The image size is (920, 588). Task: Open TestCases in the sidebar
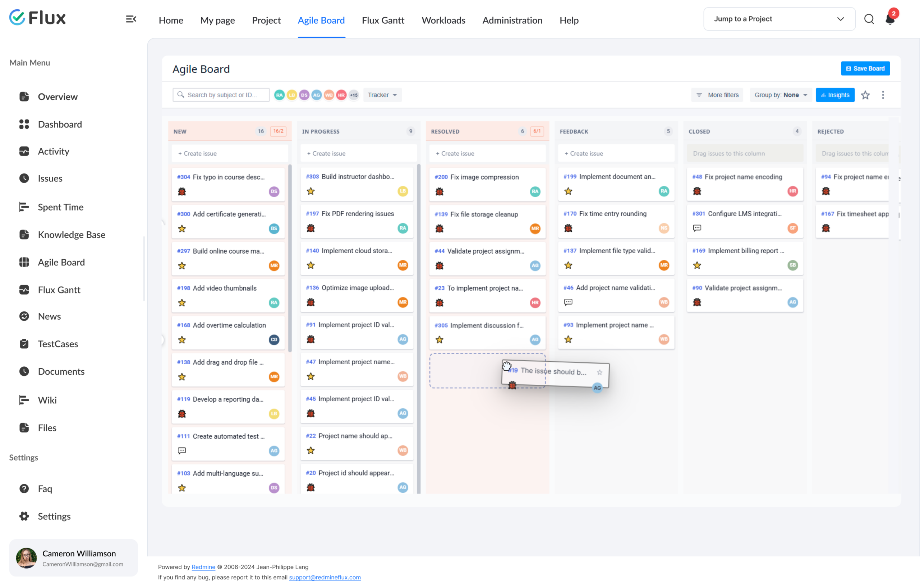58,344
